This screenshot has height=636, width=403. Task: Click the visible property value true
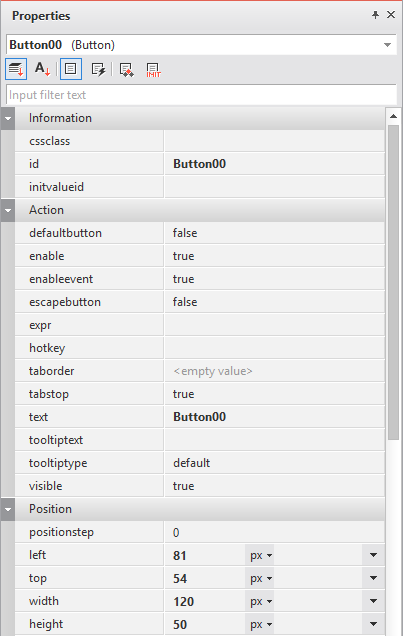point(183,486)
